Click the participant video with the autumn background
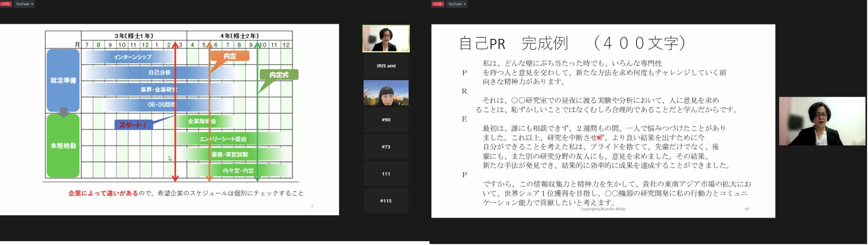The height and width of the screenshot is (245, 868). tap(386, 93)
